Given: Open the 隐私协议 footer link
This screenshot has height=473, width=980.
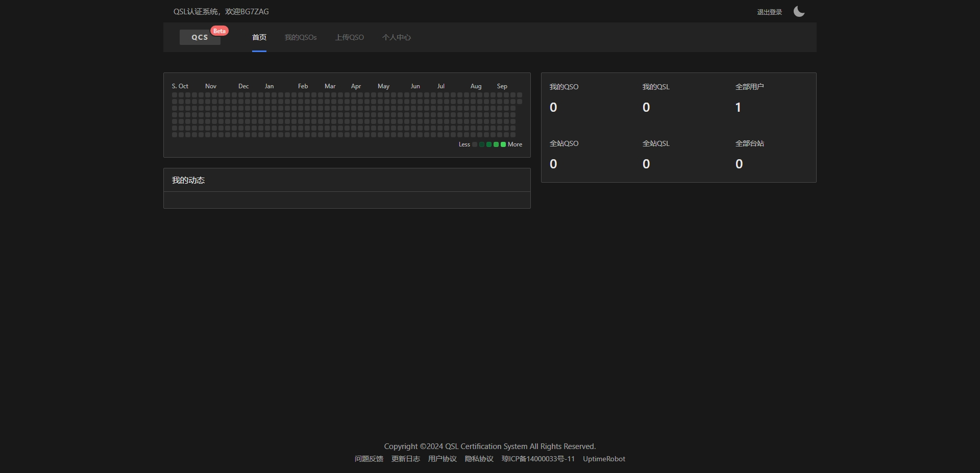Looking at the screenshot, I should 479,459.
